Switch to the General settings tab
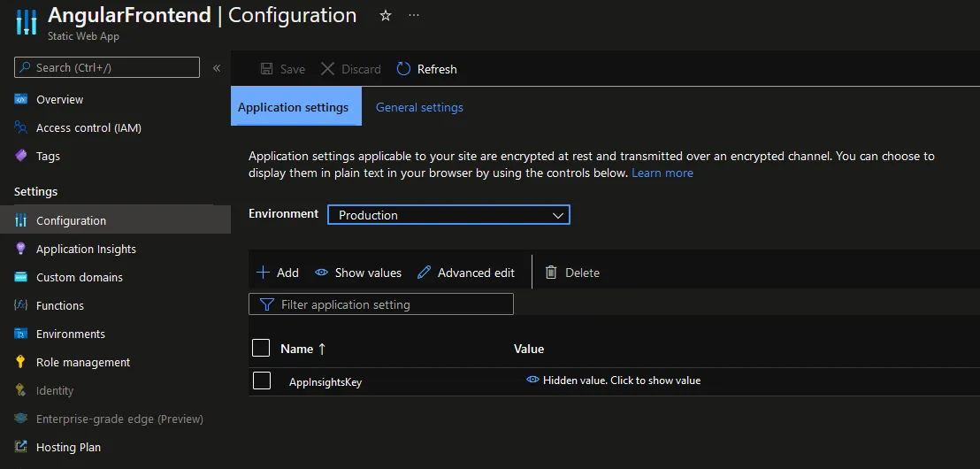The image size is (980, 469). tap(419, 107)
